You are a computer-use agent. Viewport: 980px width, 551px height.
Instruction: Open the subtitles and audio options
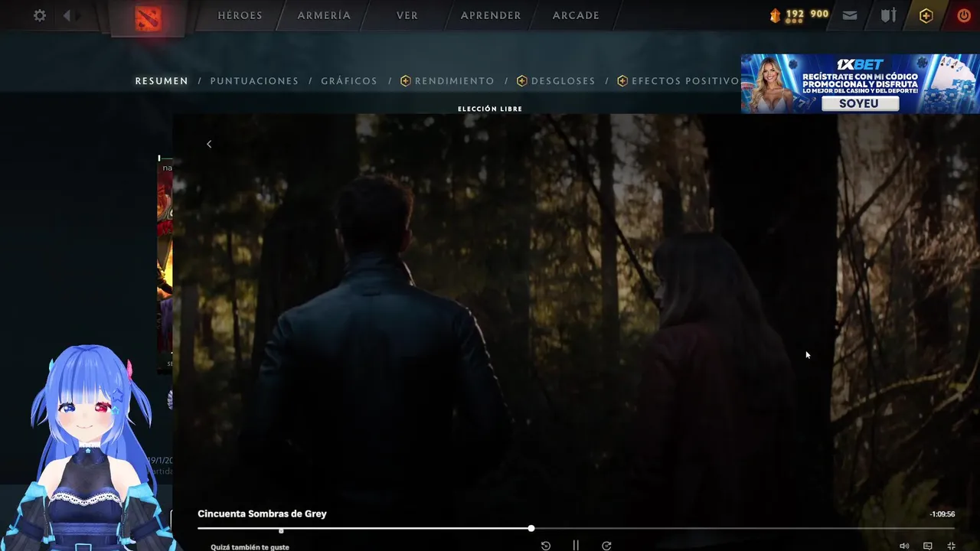[928, 546]
